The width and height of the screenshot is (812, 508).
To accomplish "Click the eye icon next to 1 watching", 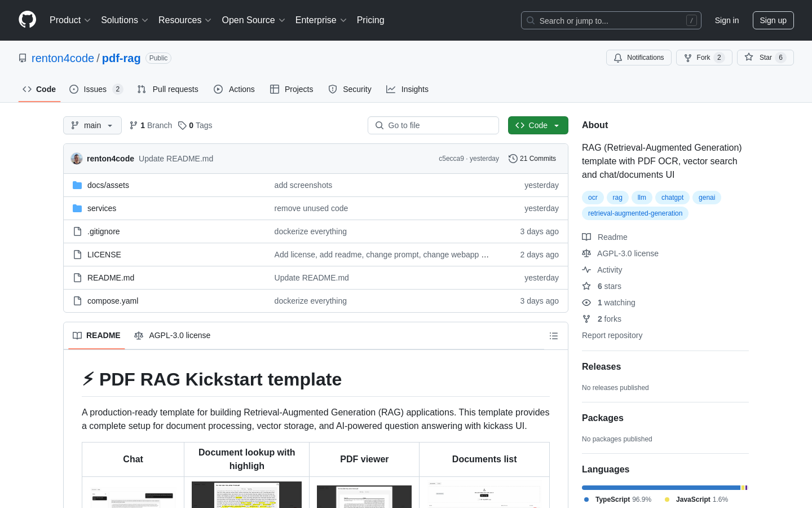I will [x=586, y=303].
